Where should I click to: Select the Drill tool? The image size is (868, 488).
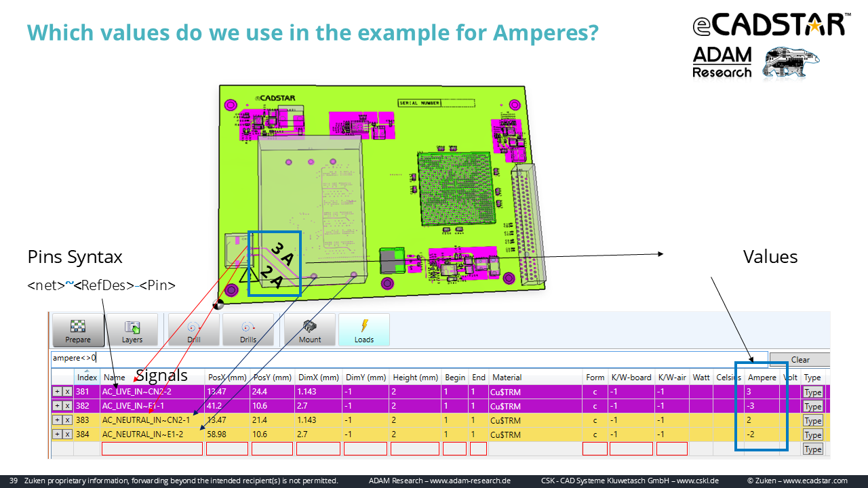tap(194, 329)
